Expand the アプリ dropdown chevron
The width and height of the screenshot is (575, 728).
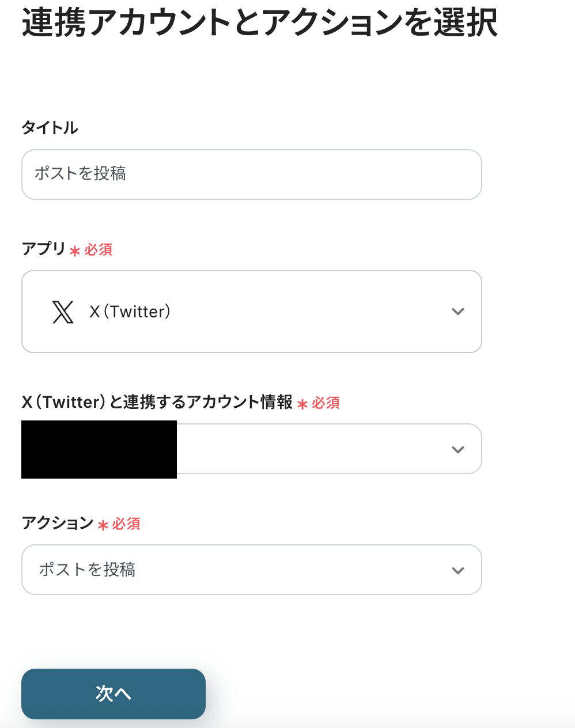[458, 312]
